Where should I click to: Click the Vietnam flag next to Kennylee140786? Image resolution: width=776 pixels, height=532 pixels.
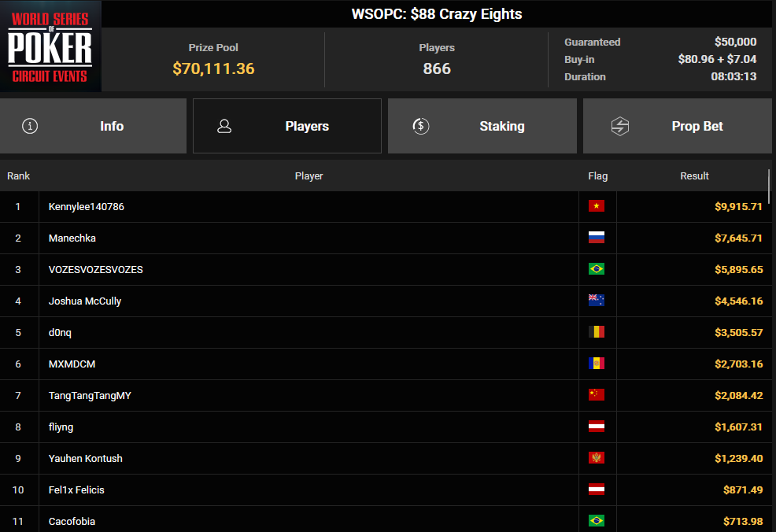point(597,205)
